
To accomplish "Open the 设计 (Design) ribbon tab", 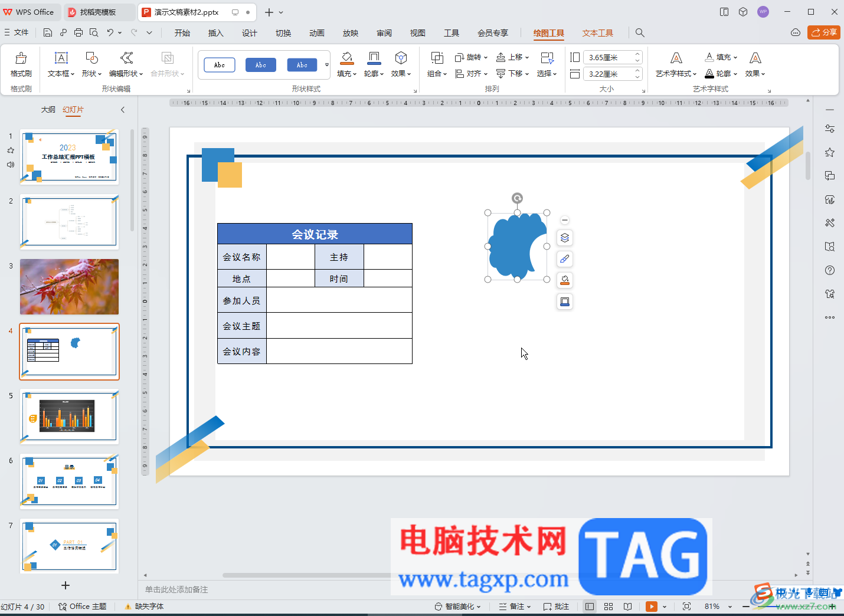I will 250,33.
